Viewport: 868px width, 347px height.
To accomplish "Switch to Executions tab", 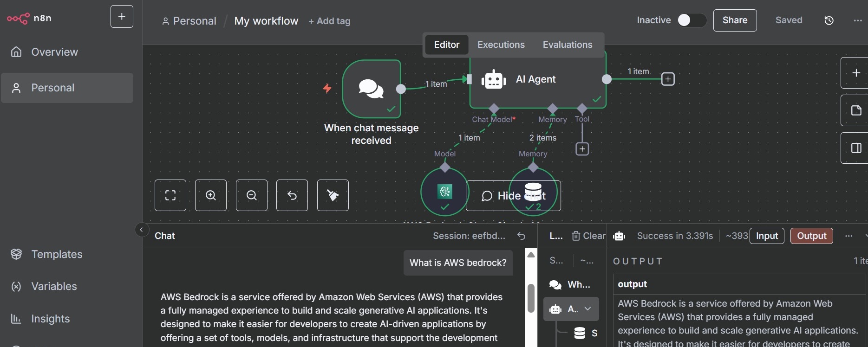I will (501, 45).
